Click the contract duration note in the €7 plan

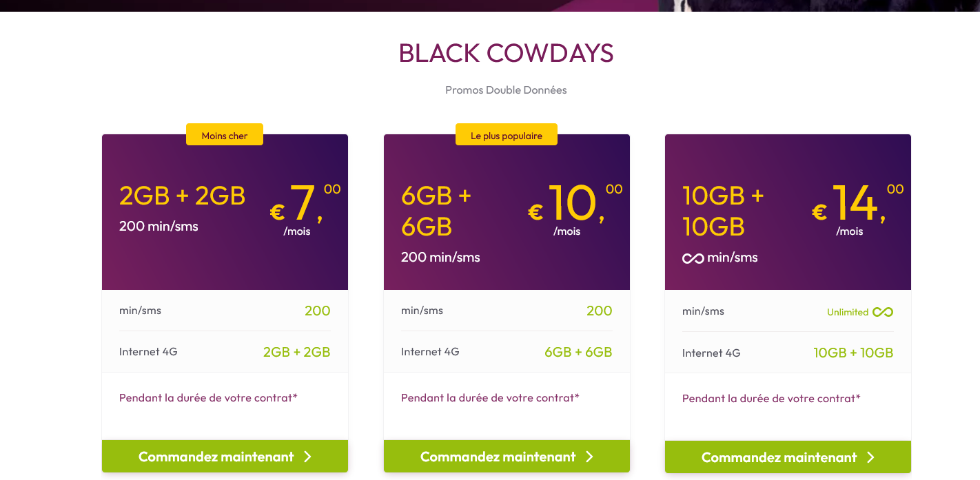[x=208, y=397]
